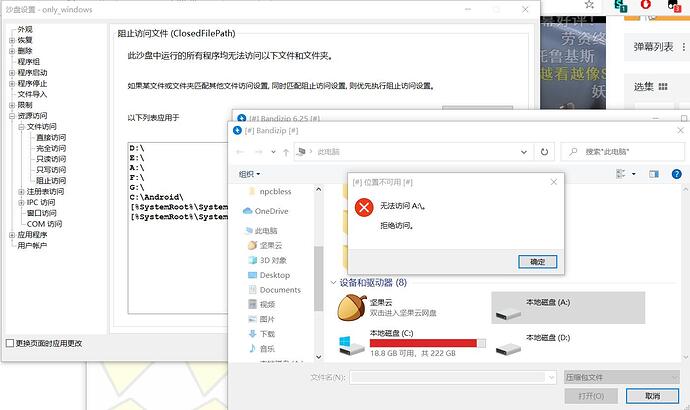Expand 注册表访问 tree node
The width and height of the screenshot is (690, 410).
tap(21, 191)
